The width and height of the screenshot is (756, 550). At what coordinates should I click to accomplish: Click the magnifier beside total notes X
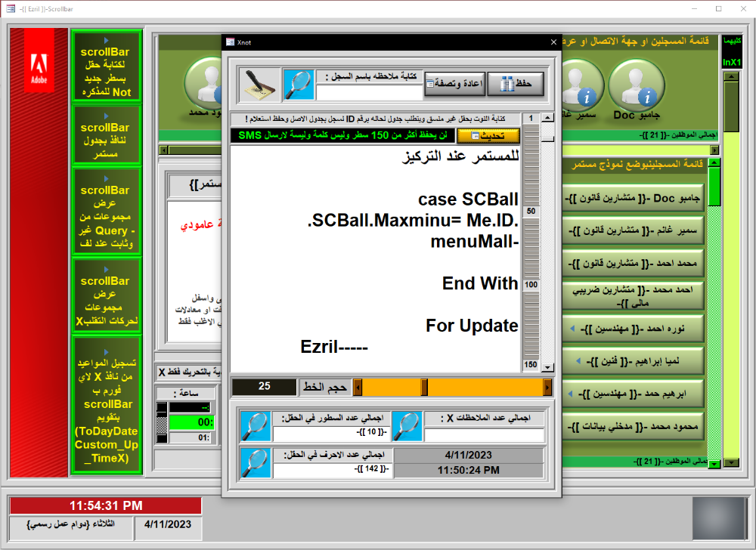coord(407,427)
